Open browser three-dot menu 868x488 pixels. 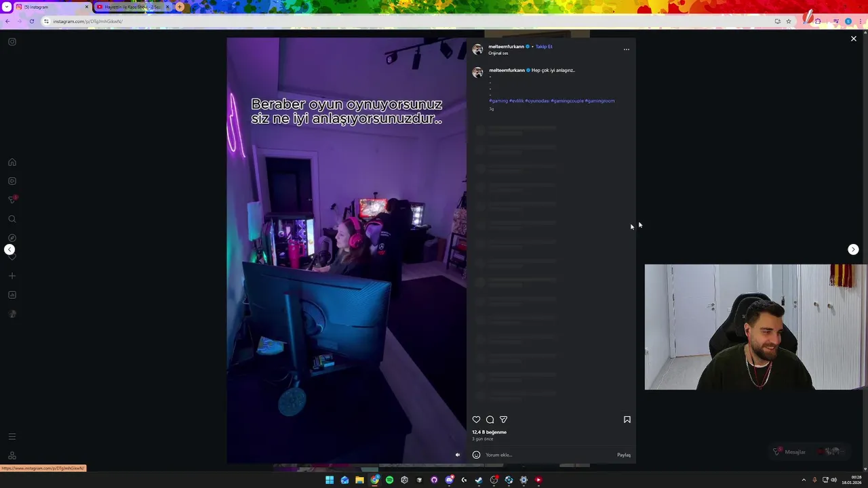861,21
